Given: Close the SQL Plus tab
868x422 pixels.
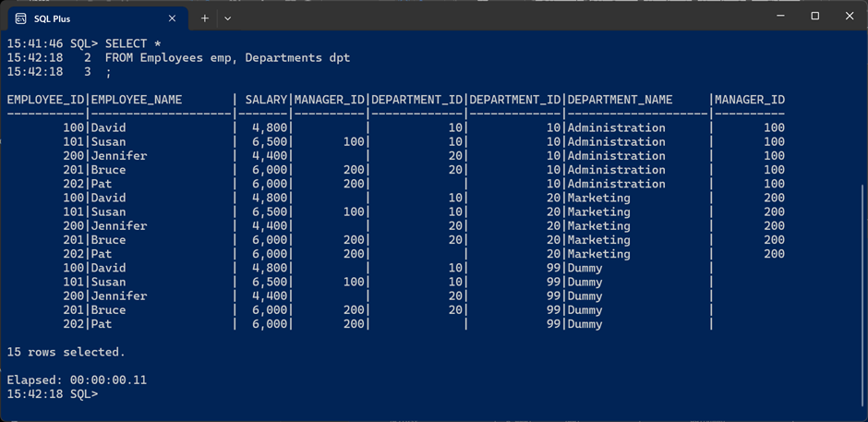Looking at the screenshot, I should (x=172, y=18).
